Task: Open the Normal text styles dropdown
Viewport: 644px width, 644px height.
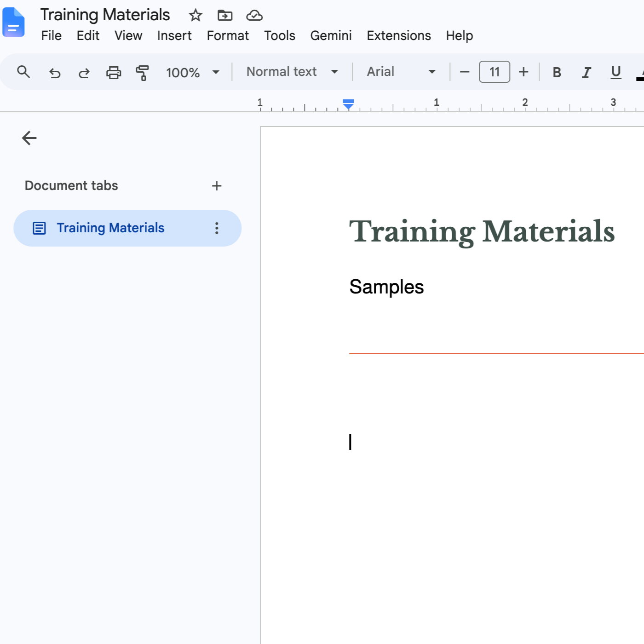Action: (x=293, y=72)
